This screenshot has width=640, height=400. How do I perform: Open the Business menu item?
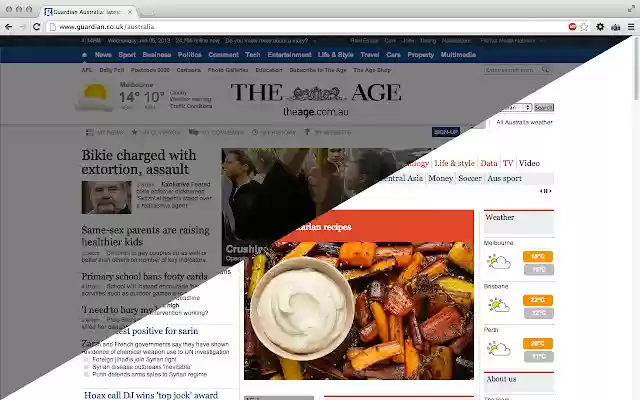tap(157, 55)
